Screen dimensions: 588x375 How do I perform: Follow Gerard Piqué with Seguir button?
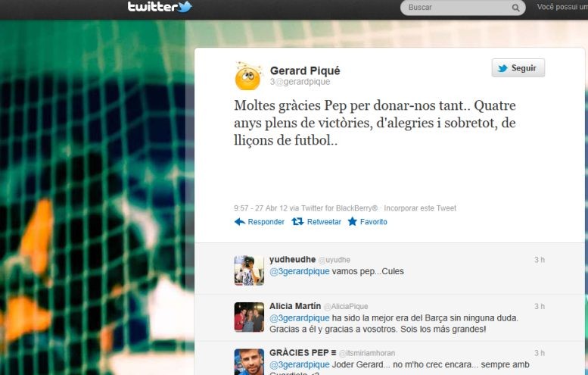(518, 68)
